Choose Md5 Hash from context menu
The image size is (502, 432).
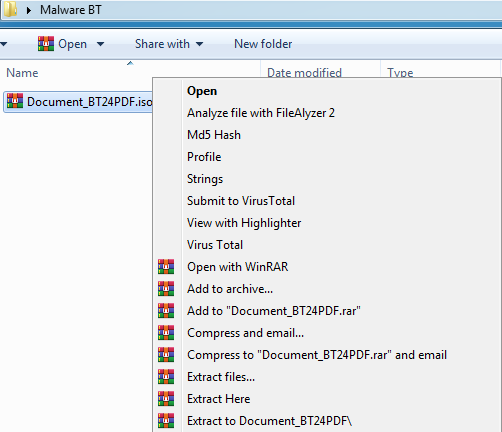(214, 135)
